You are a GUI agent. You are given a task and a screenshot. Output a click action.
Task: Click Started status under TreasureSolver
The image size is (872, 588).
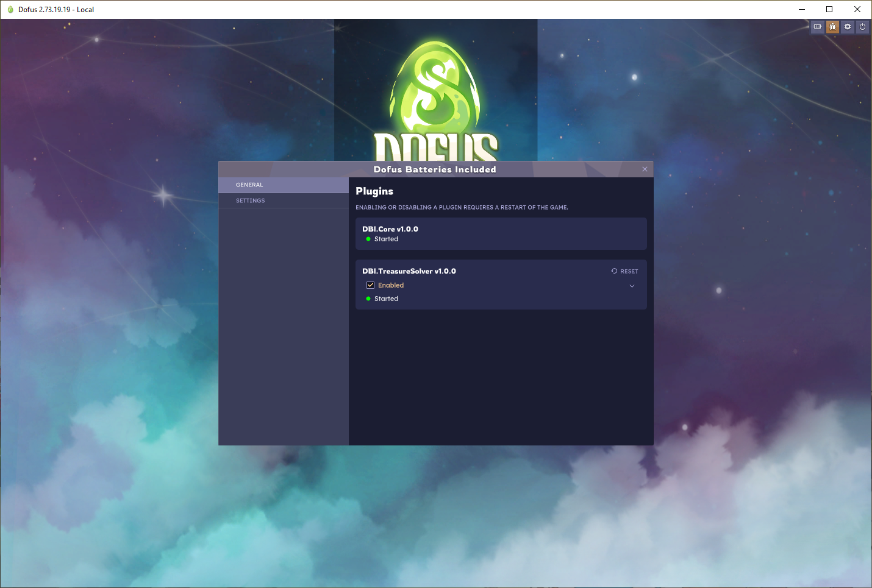point(386,299)
